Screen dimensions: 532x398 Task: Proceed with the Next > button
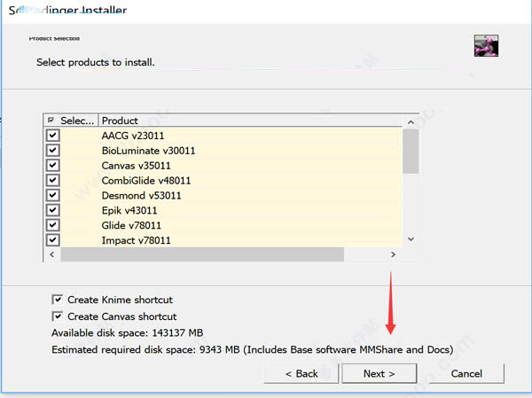[379, 373]
